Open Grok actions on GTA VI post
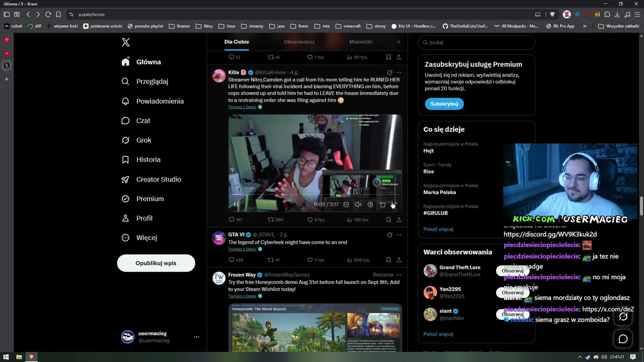644x362 pixels. tap(389, 234)
